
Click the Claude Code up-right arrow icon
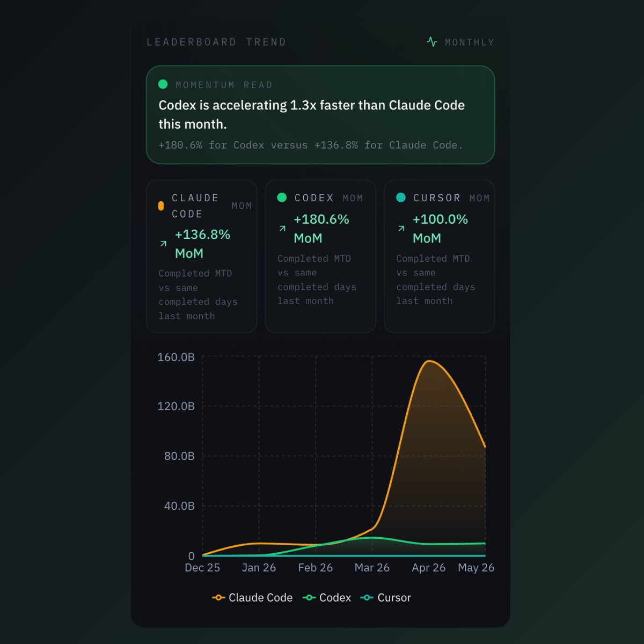pyautogui.click(x=164, y=244)
